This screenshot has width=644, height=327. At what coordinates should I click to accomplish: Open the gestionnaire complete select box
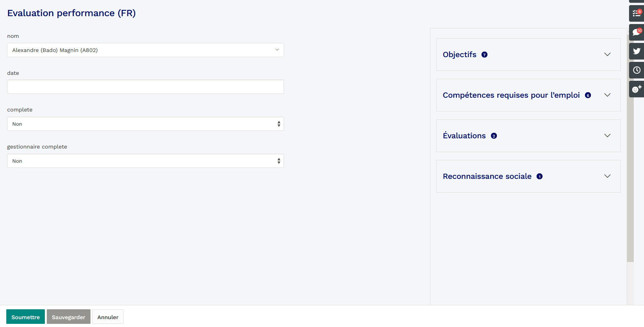(x=145, y=161)
